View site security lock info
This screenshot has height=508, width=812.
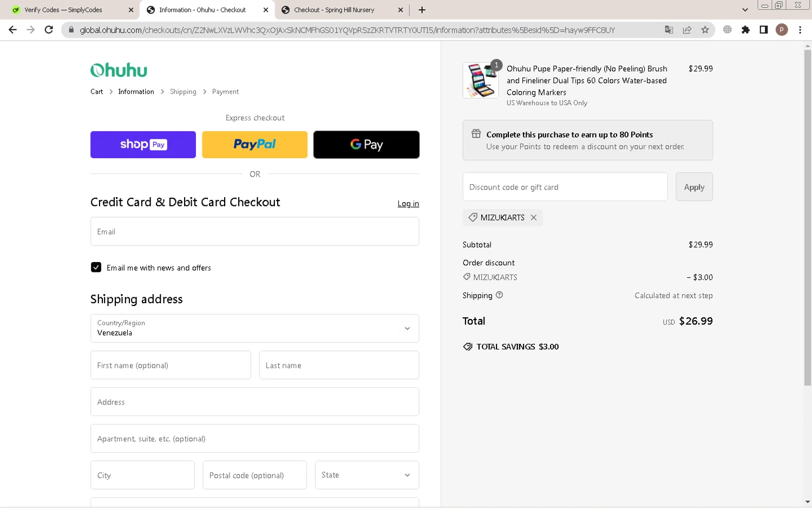point(71,30)
